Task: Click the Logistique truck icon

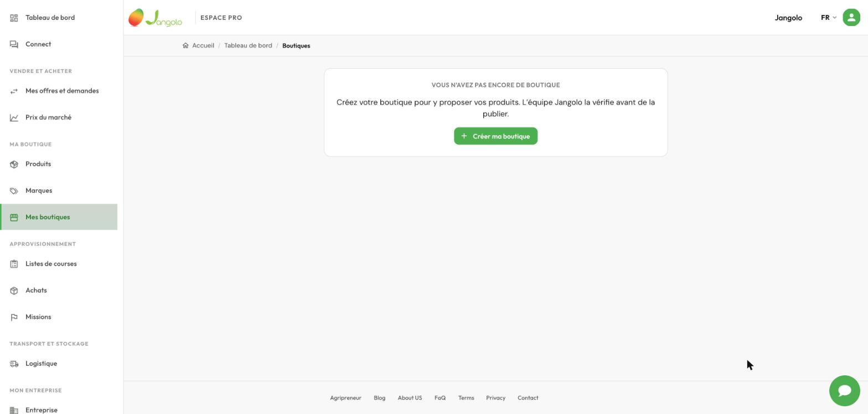Action: click(x=14, y=364)
